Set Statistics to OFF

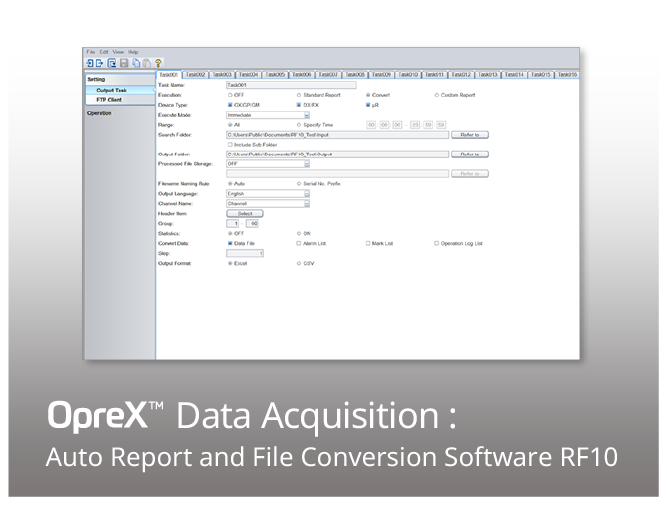pyautogui.click(x=230, y=234)
